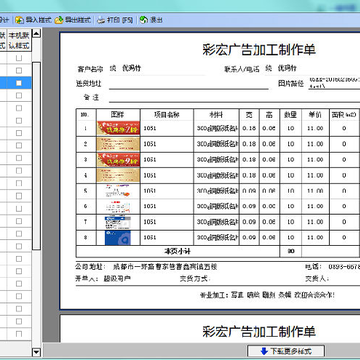This screenshot has width=360, height=360.
Task: Click the 材料 column header
Action: (216, 115)
